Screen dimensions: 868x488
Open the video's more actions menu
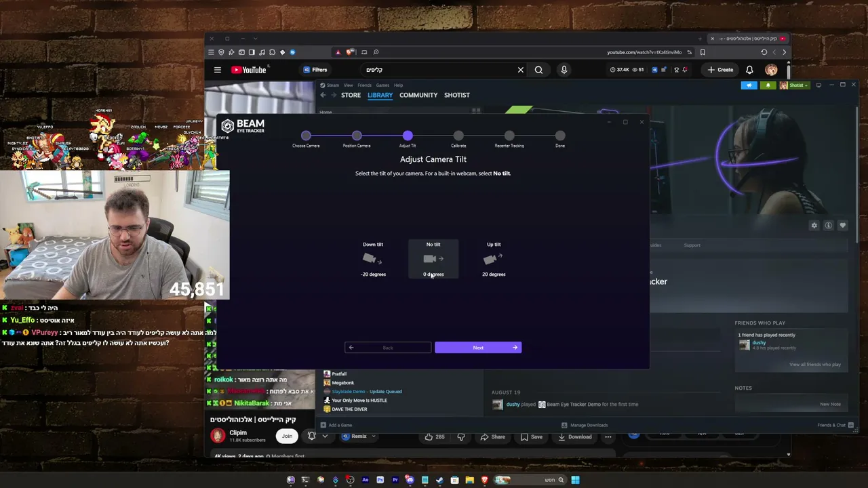(608, 437)
